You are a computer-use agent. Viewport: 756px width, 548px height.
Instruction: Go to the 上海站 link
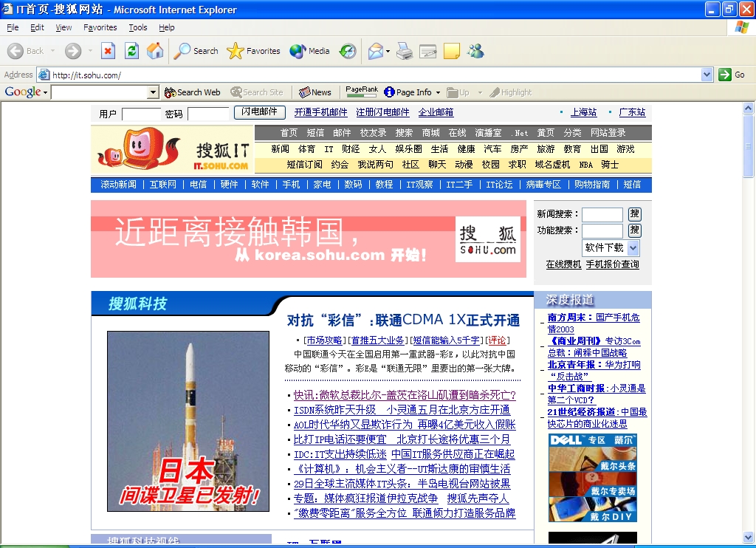pos(583,112)
